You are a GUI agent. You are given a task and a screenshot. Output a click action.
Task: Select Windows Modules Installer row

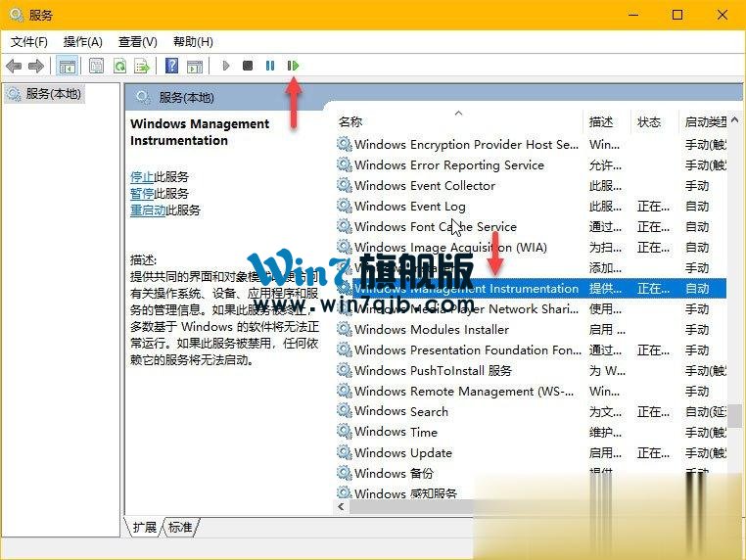click(x=531, y=329)
